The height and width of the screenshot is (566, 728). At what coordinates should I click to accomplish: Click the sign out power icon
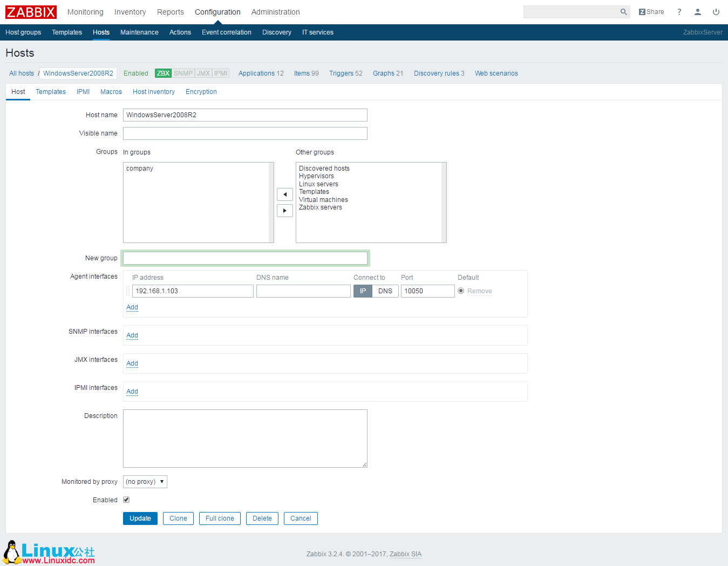716,11
